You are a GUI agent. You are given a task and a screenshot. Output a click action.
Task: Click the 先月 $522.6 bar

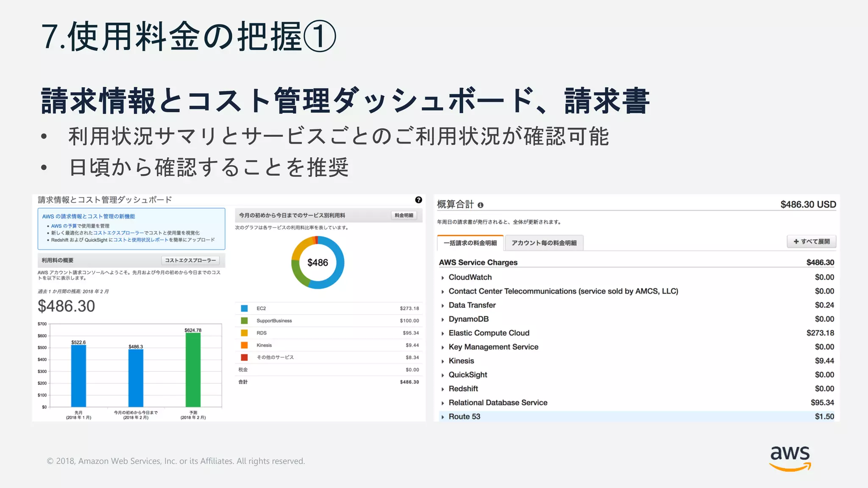(78, 376)
